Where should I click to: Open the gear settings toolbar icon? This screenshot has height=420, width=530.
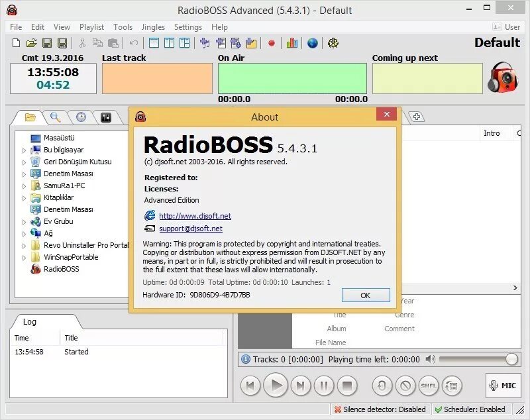333,43
